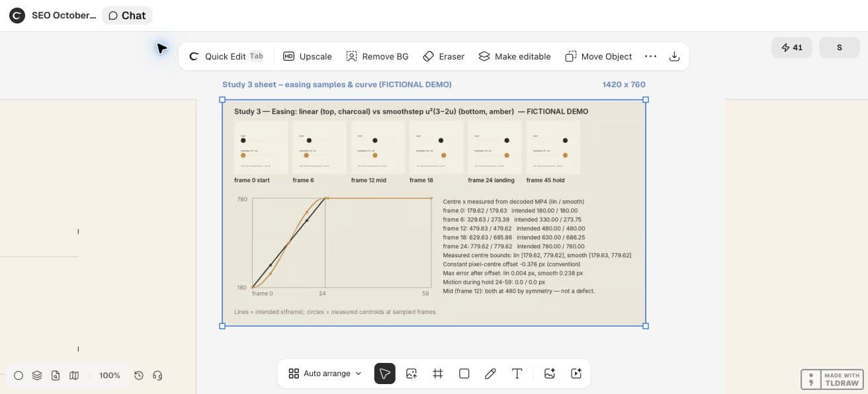Click the frame 0 start thumbnail
This screenshot has width=868, height=394.
click(x=261, y=147)
